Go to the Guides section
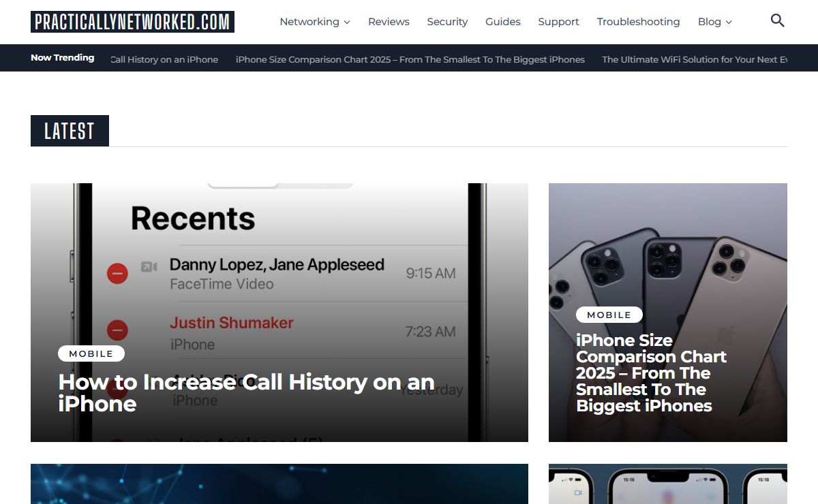Screen dimensions: 818x504 [x=503, y=22]
